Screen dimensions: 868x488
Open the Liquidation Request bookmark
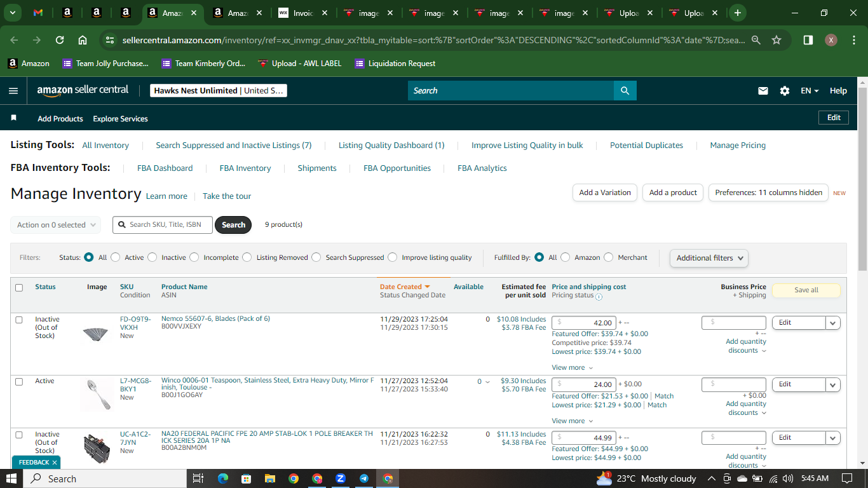[x=395, y=64]
